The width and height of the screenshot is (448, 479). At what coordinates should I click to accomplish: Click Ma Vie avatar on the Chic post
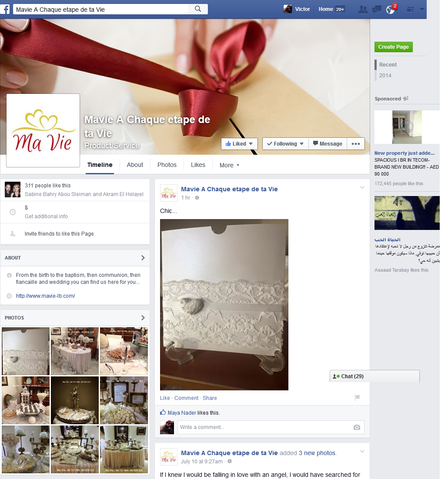[x=169, y=193]
